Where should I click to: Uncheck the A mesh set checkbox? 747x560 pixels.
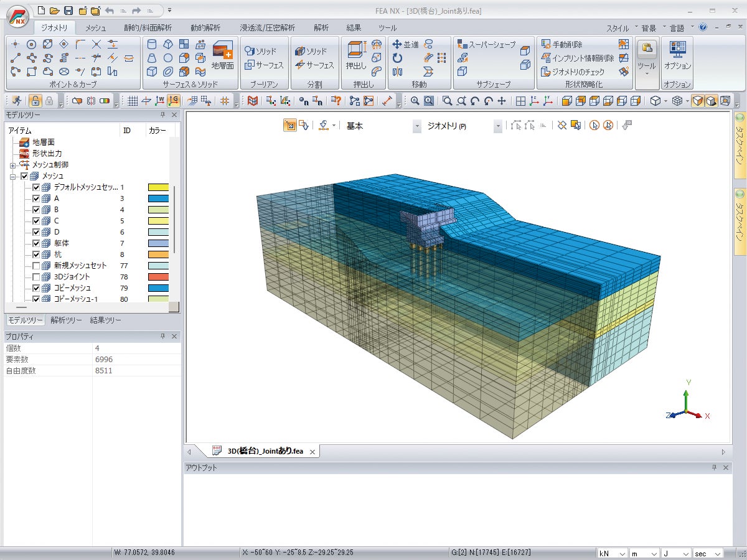pyautogui.click(x=36, y=198)
